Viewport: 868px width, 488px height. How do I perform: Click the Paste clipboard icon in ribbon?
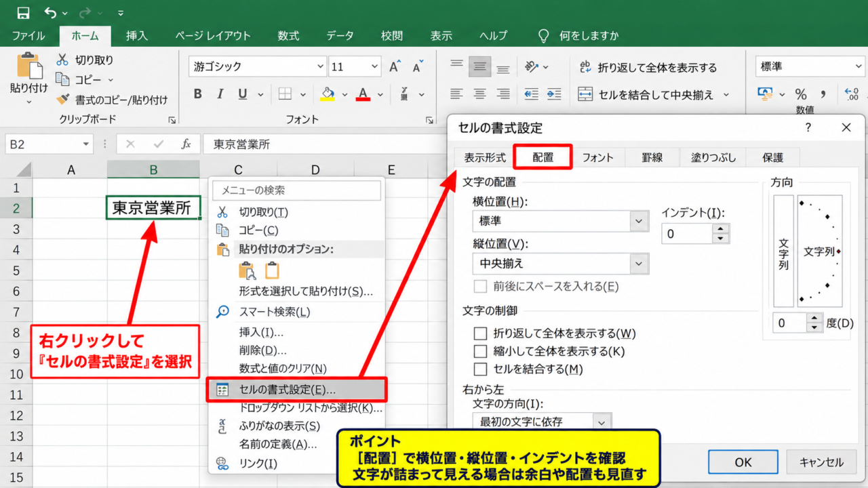pos(29,65)
